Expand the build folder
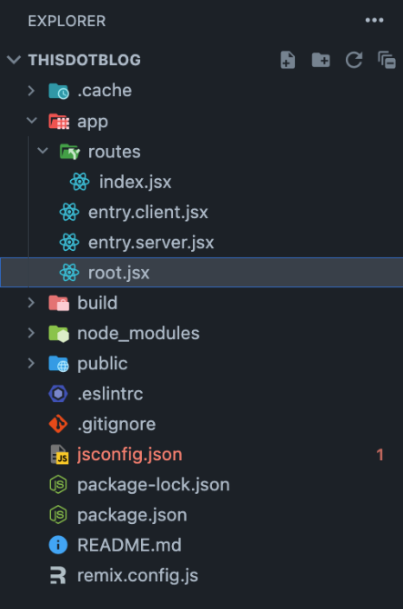 coord(31,303)
